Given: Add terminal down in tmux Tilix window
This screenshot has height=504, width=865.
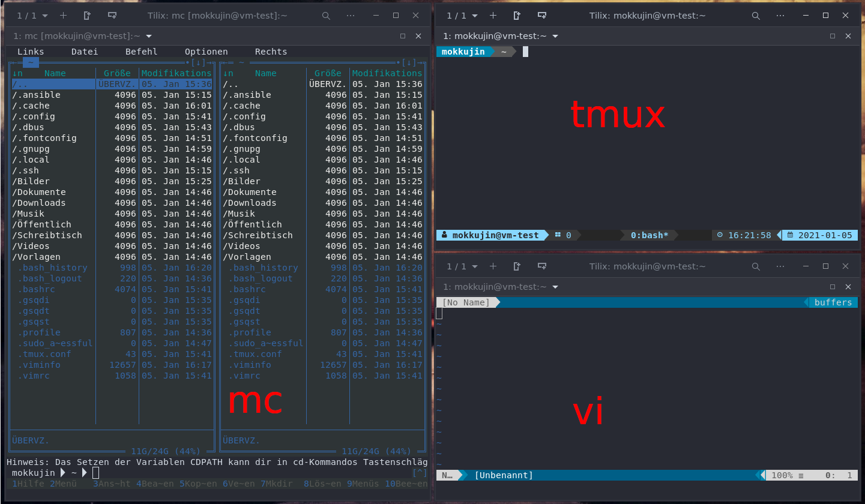Looking at the screenshot, I should [542, 16].
